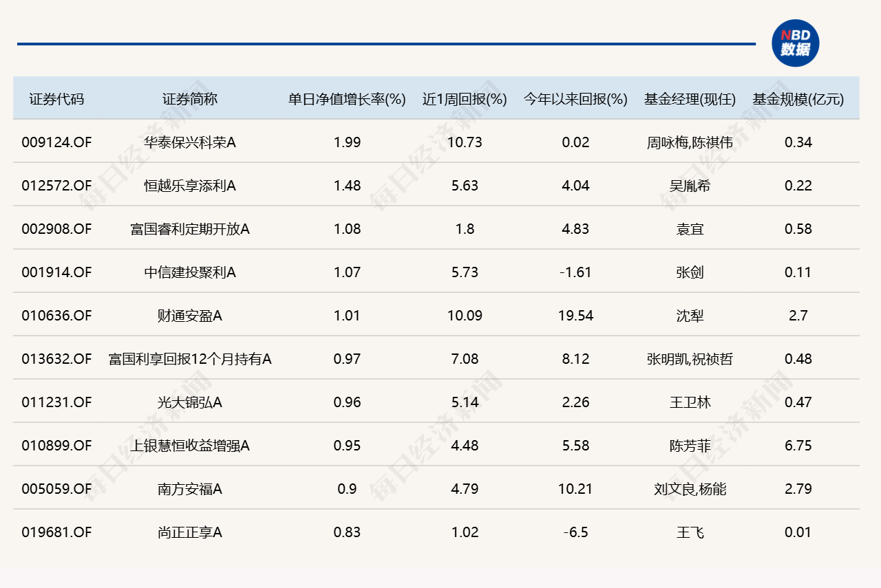
Task: Select daily growth value 1.08
Action: tap(347, 229)
